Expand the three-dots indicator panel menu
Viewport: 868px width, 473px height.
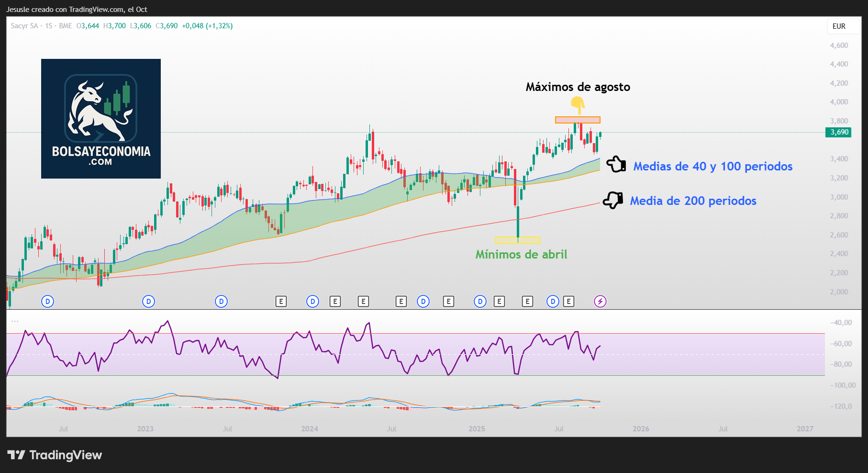point(15,321)
